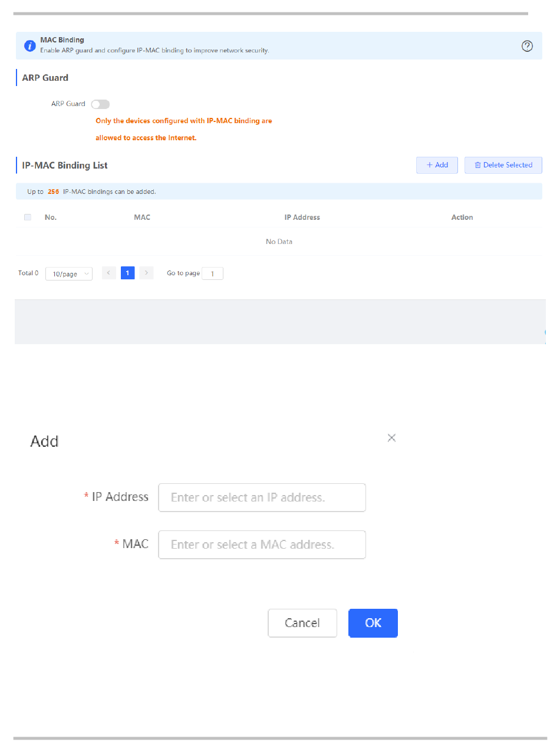Go to next page arrow
This screenshot has width=560, height=752.
(147, 273)
